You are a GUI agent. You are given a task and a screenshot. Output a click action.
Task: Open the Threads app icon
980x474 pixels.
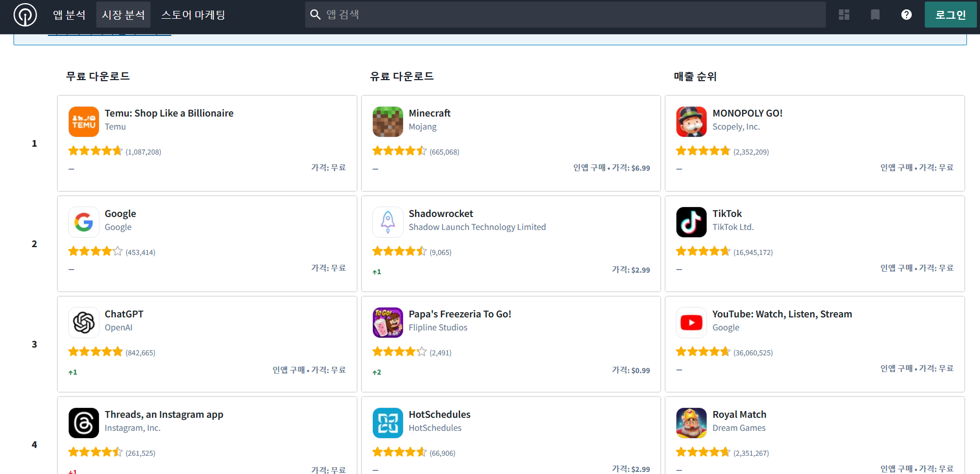(84, 423)
